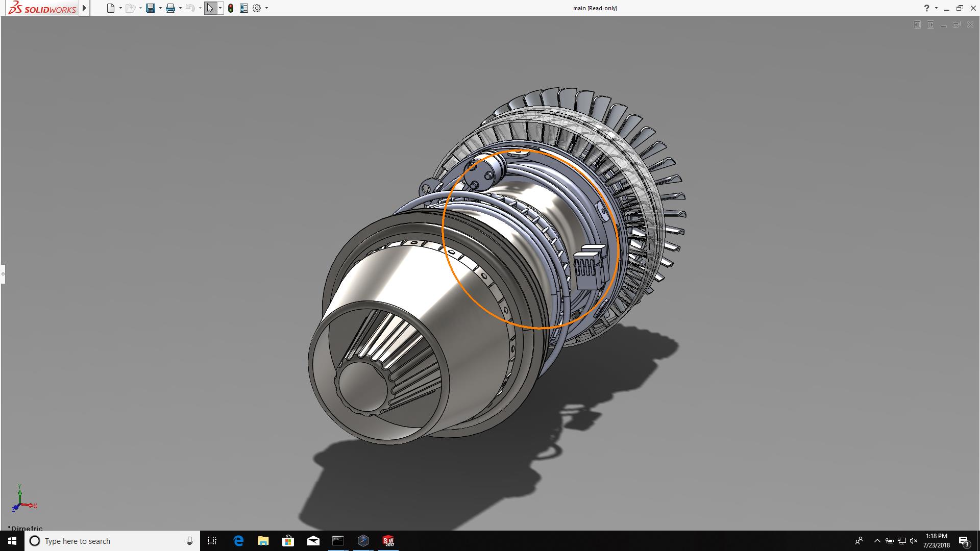This screenshot has width=980, height=551.
Task: Click the Print icon
Action: [170, 8]
